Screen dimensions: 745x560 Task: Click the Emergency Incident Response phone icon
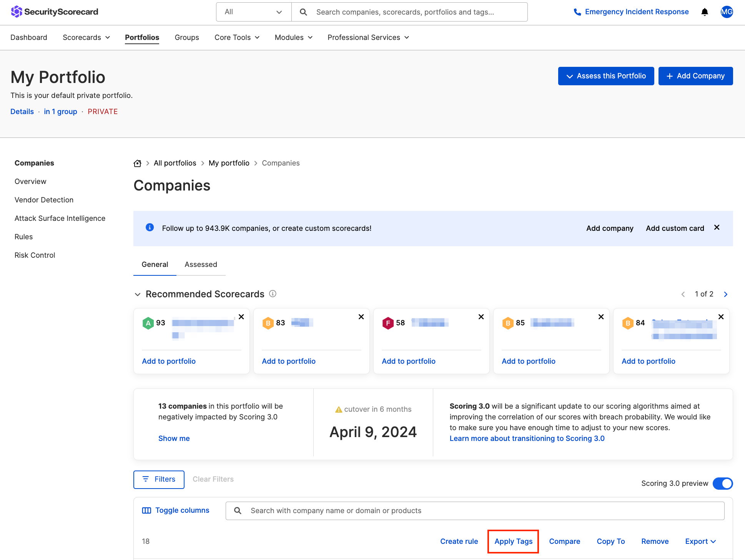(577, 12)
